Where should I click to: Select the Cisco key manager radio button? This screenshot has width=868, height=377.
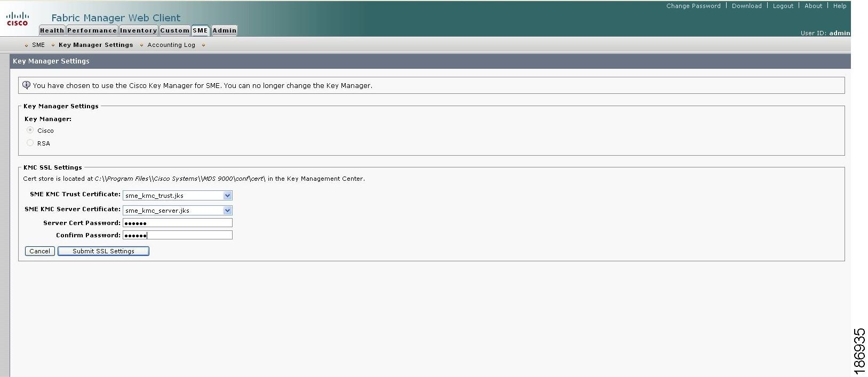[30, 130]
